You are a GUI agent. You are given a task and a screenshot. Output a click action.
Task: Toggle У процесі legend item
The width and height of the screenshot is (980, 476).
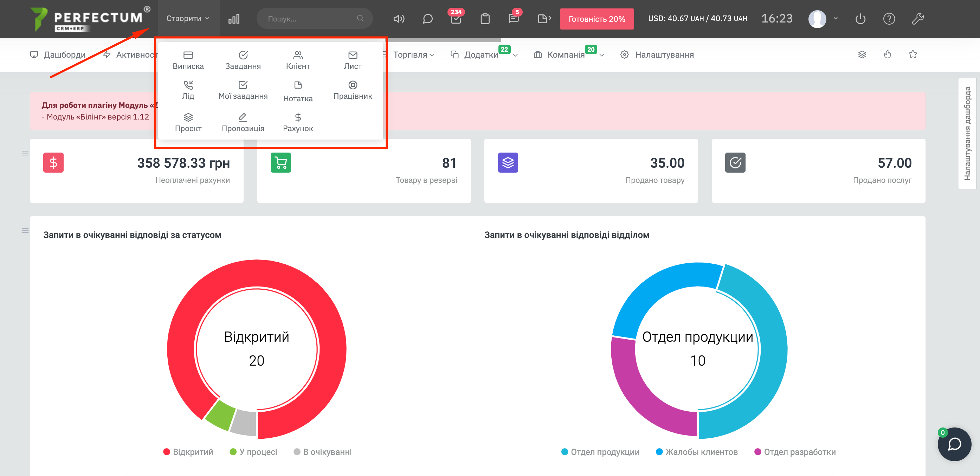(x=253, y=452)
